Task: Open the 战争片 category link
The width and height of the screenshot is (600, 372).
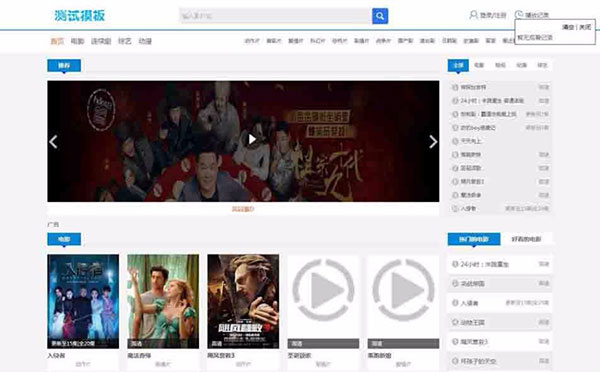Action: [x=383, y=41]
